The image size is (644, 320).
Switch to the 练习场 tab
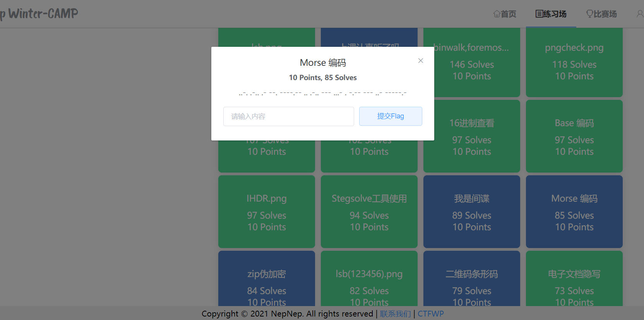(551, 14)
